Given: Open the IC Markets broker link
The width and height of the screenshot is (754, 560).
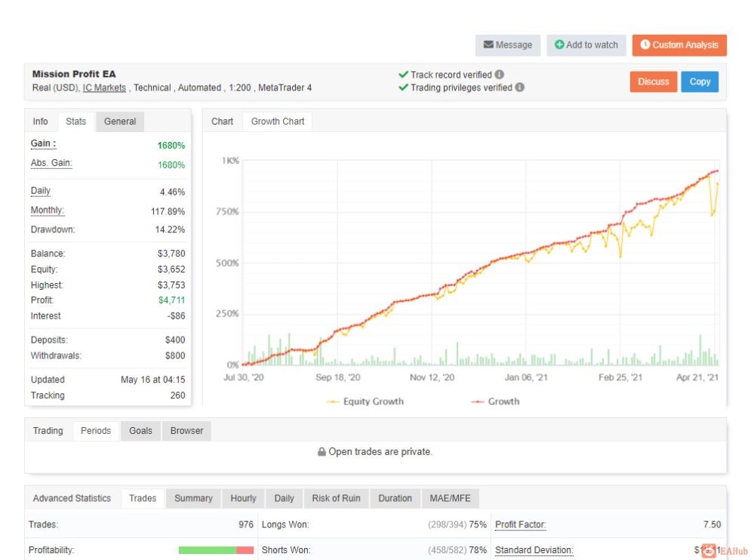Looking at the screenshot, I should pos(104,88).
